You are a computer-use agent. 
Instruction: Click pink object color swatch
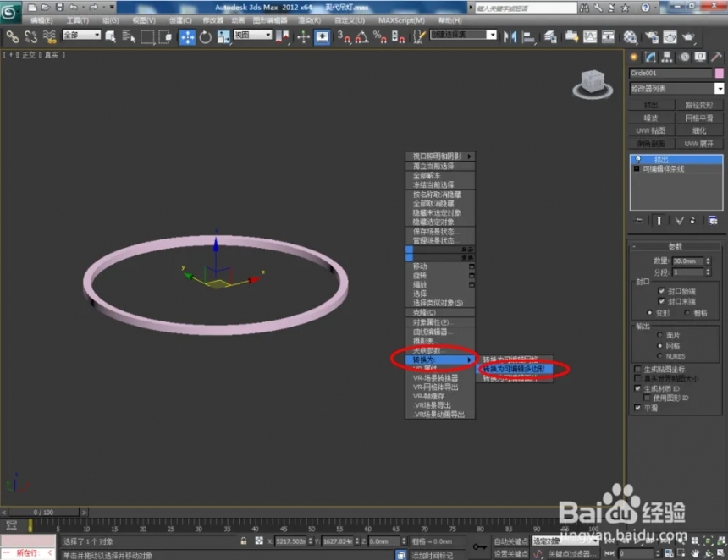point(719,73)
